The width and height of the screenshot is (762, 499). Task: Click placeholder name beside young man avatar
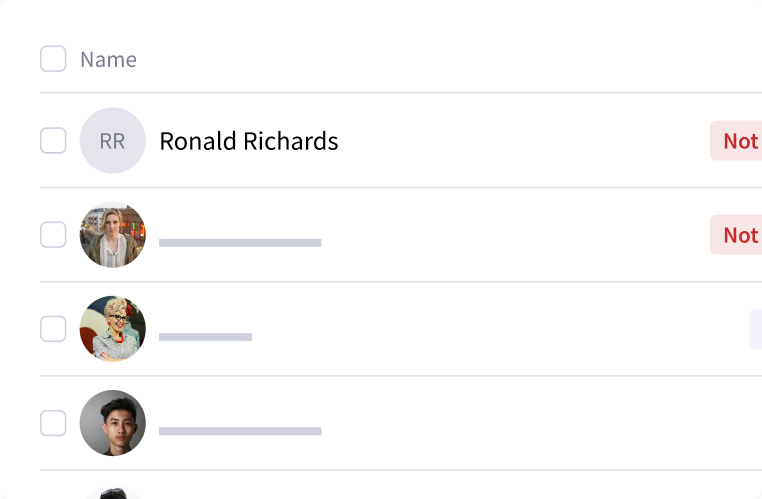pos(240,431)
